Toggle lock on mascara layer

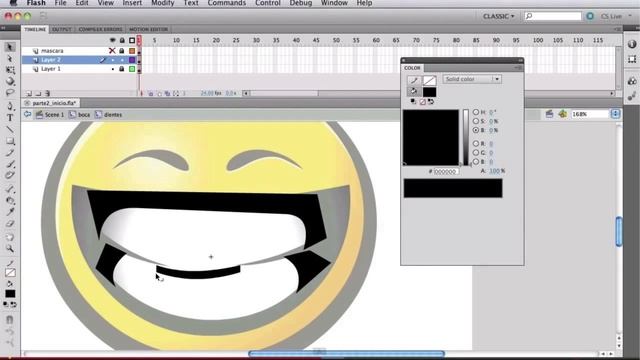[122, 51]
